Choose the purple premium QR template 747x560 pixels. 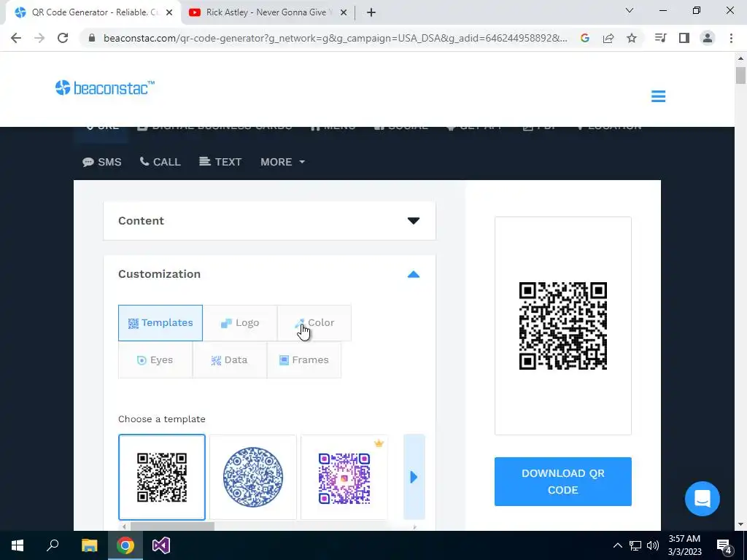point(344,477)
